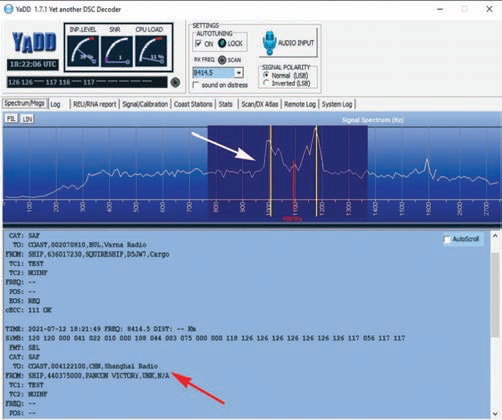Click the red center frequency marker
The image size is (502, 420).
point(294,188)
